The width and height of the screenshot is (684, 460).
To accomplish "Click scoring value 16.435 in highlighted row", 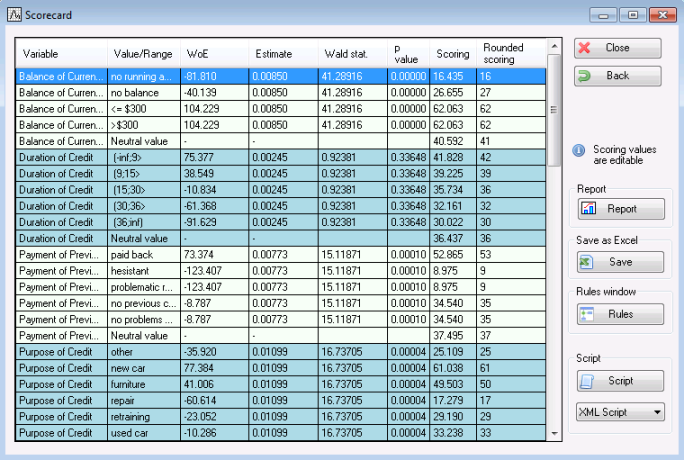I will click(453, 76).
